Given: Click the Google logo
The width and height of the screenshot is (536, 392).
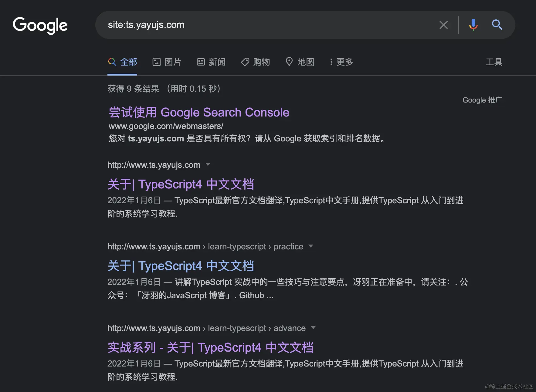Looking at the screenshot, I should click(40, 25).
